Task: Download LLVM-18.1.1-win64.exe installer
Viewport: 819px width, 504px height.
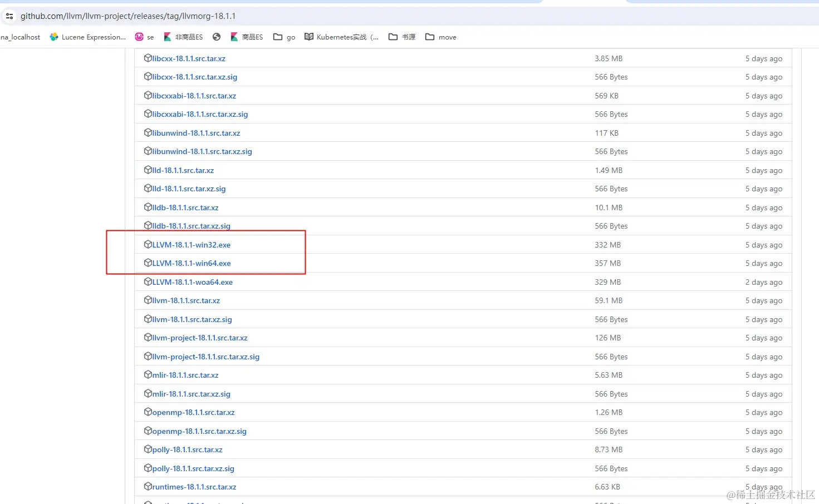Action: (192, 263)
